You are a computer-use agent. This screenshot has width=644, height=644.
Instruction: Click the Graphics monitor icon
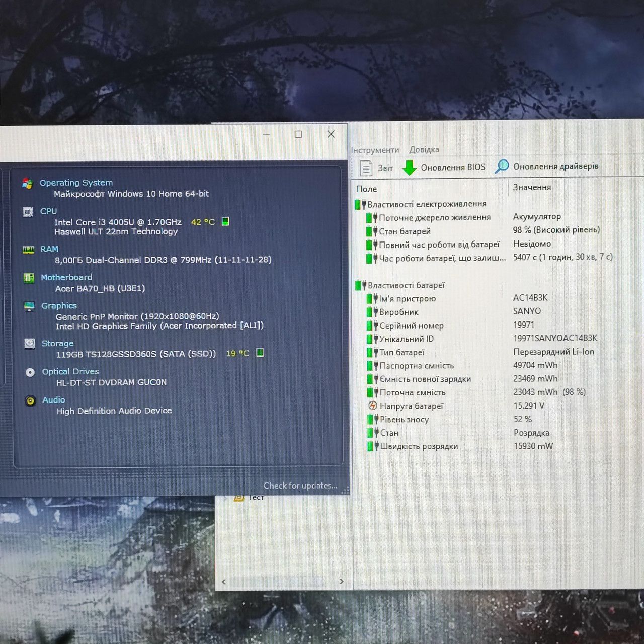(x=30, y=306)
